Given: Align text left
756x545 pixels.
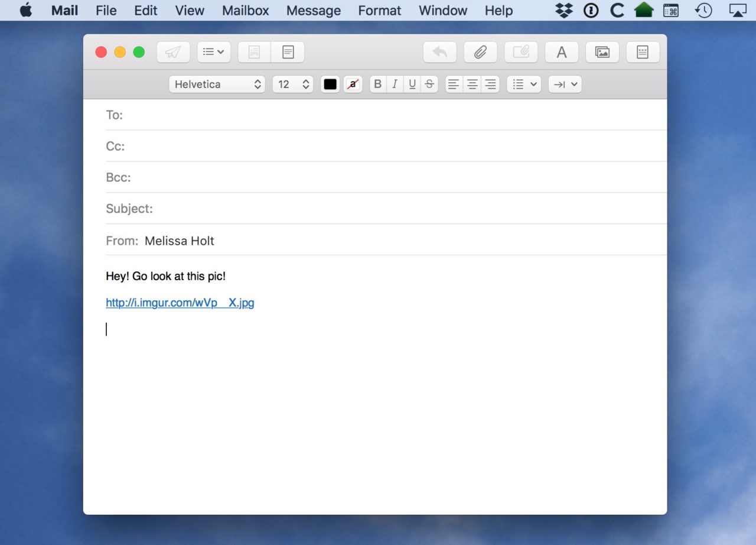Looking at the screenshot, I should [x=454, y=85].
